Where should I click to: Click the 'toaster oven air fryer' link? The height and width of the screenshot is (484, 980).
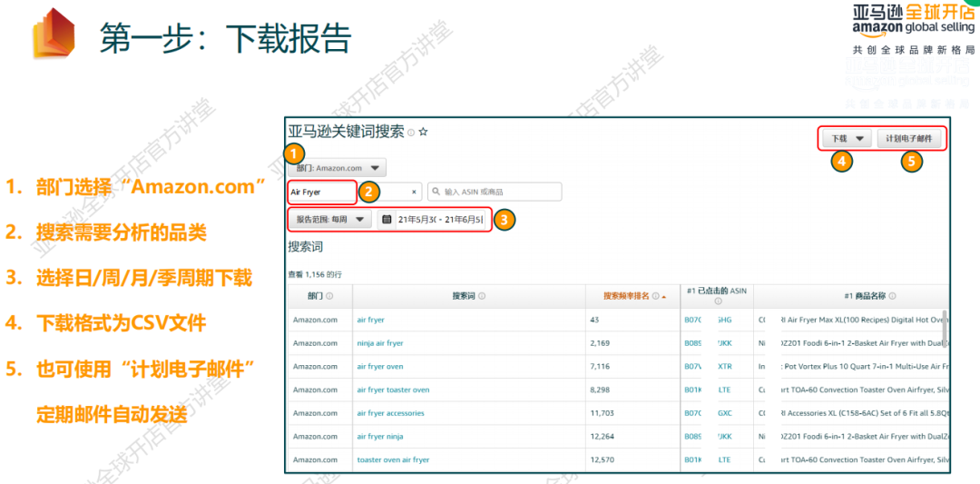[393, 459]
